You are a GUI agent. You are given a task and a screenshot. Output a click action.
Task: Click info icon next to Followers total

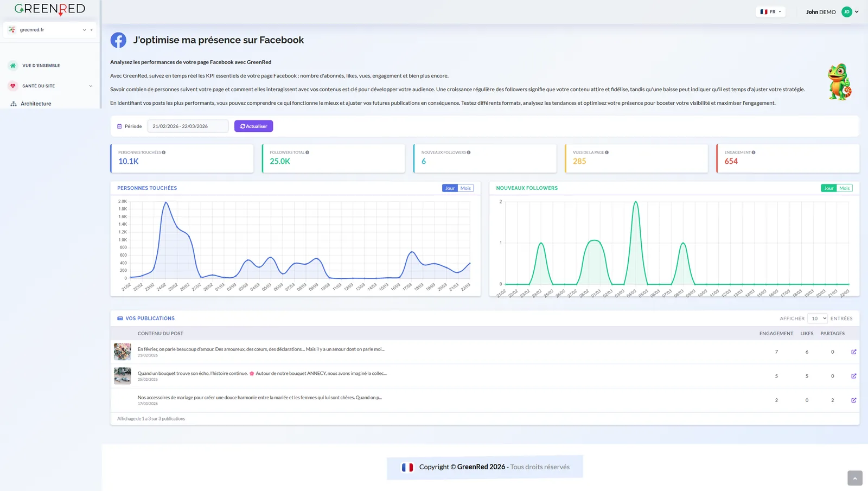tap(308, 152)
